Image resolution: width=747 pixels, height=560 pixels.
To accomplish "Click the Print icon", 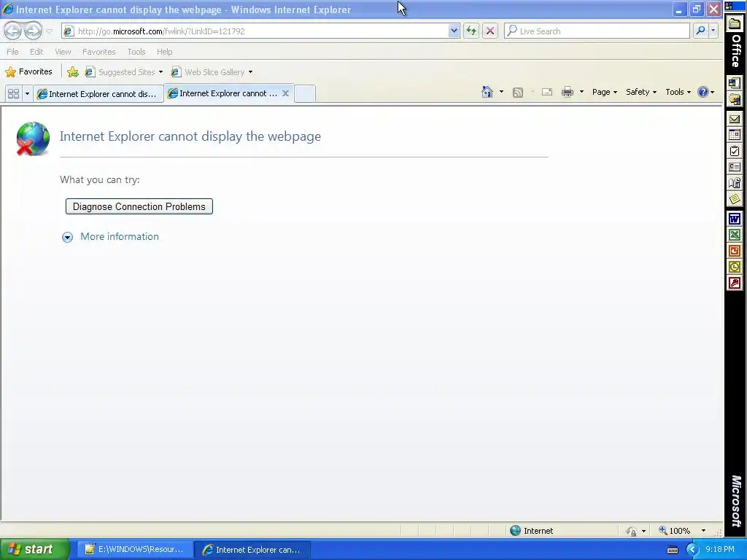I will pos(567,92).
